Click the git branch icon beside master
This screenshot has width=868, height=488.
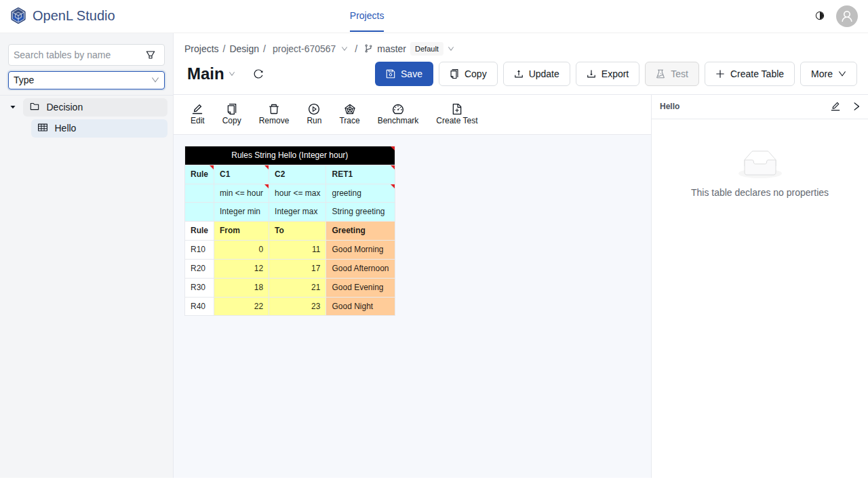click(368, 49)
